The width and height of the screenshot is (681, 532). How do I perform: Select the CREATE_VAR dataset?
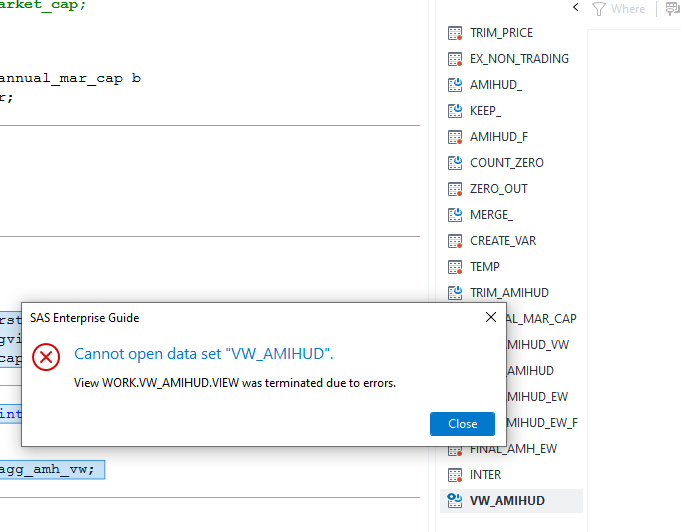coord(503,241)
